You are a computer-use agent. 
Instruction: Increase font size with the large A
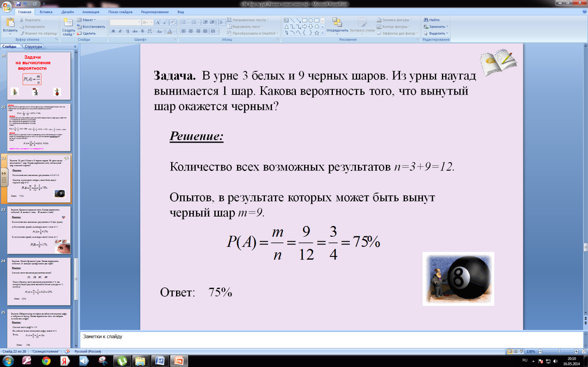pos(158,23)
